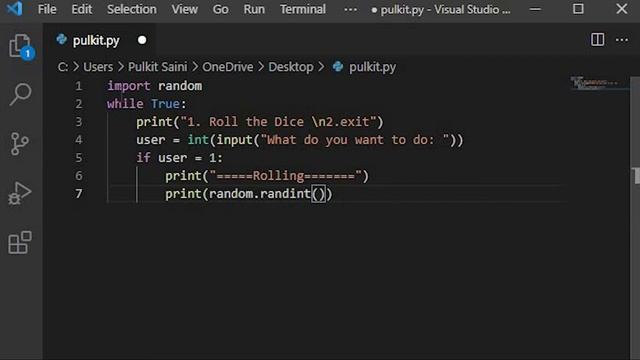Click the 'while' keyword on line 2
Viewport: 640px width, 360px height.
pyautogui.click(x=125, y=104)
